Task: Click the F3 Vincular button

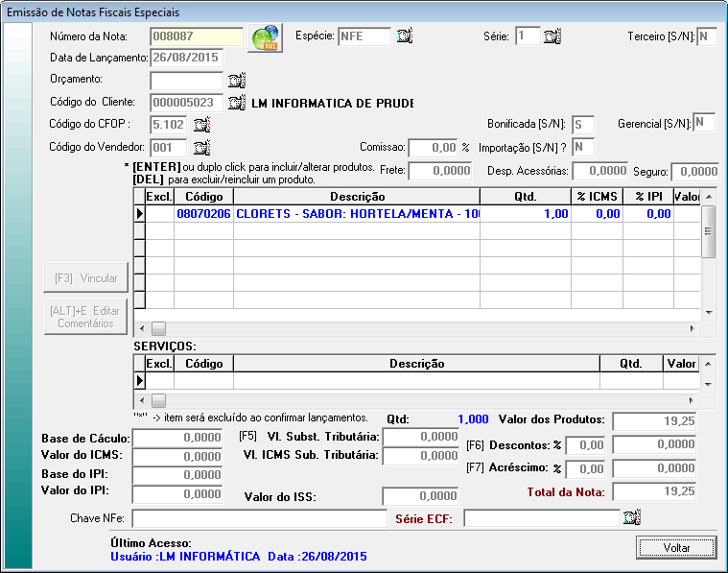Action: click(x=85, y=278)
